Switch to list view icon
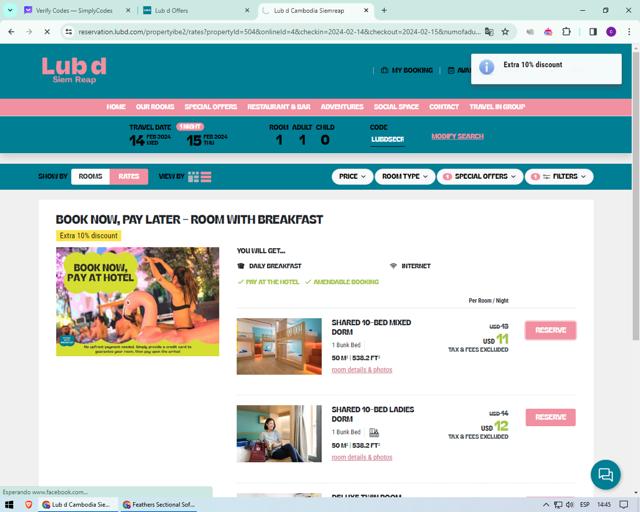This screenshot has width=640, height=512. click(206, 177)
